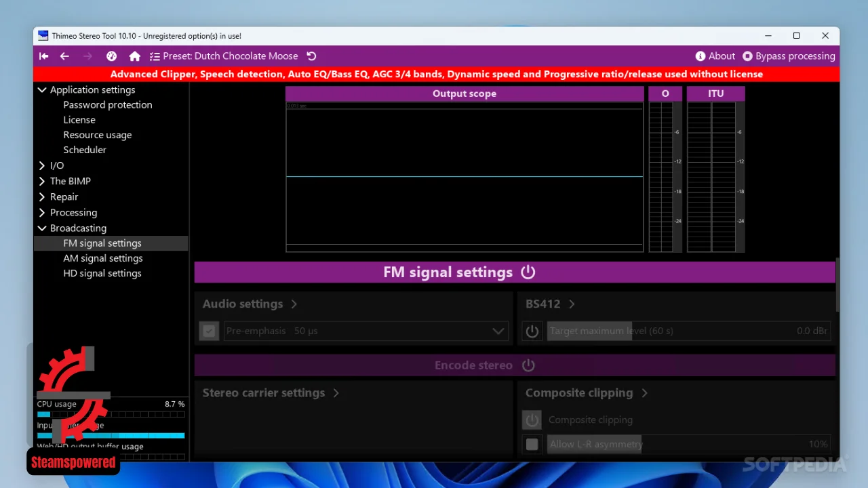The image size is (868, 488).
Task: Toggle FM signal settings power icon
Action: 528,272
